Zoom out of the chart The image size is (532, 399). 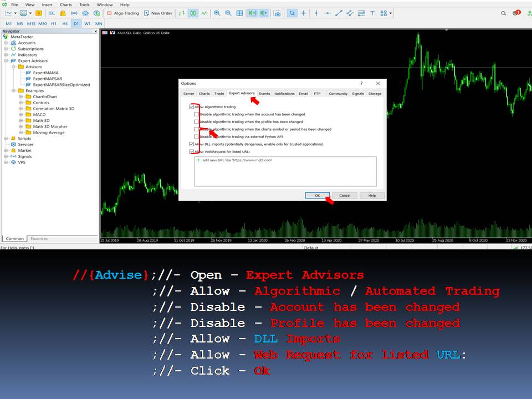click(228, 13)
